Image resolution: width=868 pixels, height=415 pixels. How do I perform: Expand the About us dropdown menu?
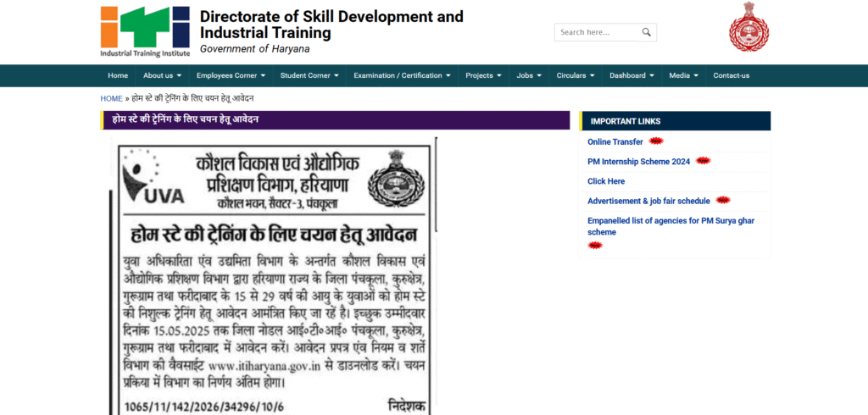(x=162, y=75)
